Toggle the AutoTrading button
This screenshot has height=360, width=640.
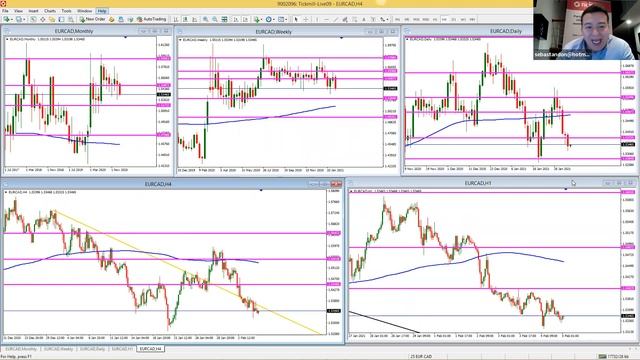coord(152,19)
